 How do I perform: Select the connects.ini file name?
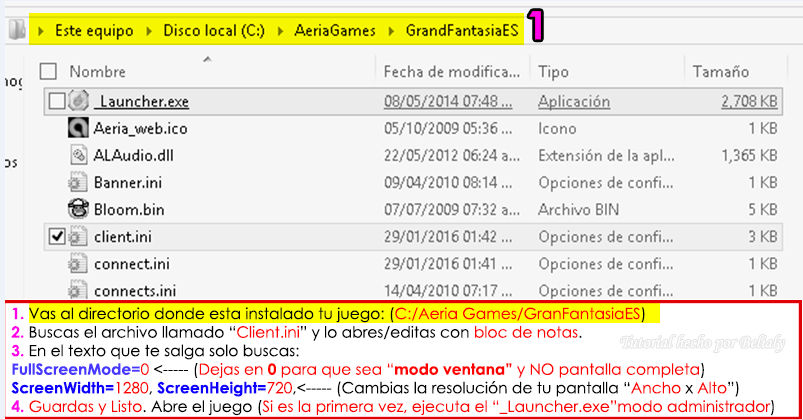coord(135,290)
